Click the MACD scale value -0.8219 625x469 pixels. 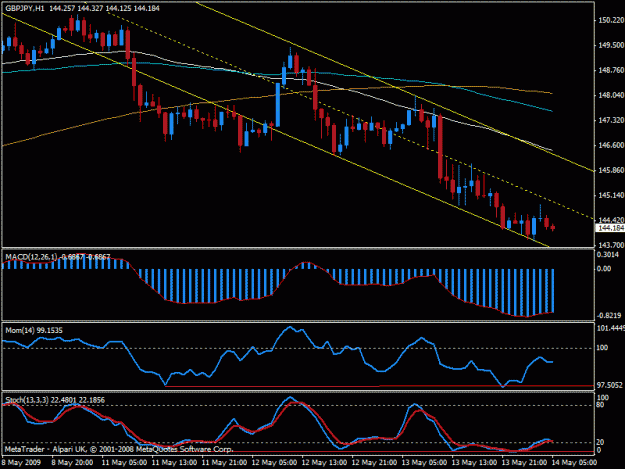(609, 316)
